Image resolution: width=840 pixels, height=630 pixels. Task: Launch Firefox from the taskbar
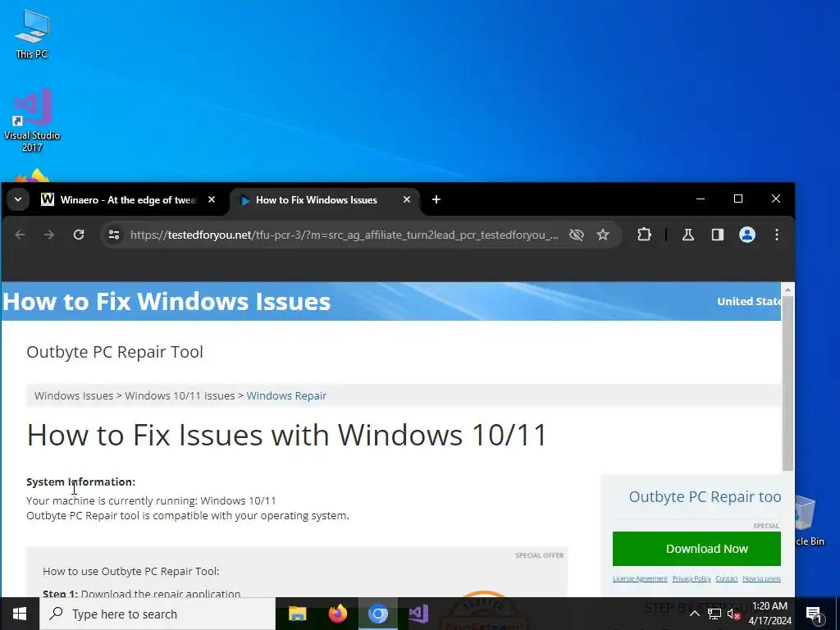point(337,614)
